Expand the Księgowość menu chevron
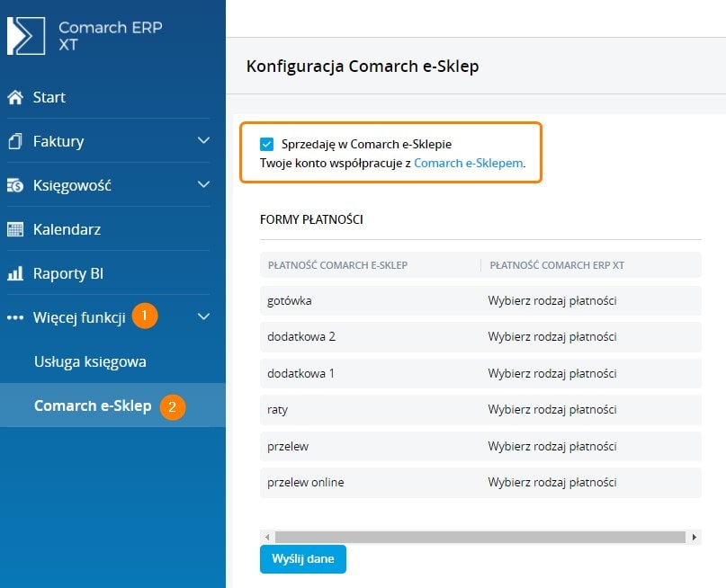Viewport: 726px width, 588px height. pos(203,185)
